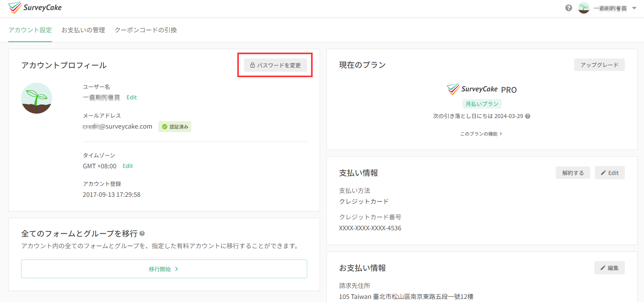Image resolution: width=644 pixels, height=302 pixels.
Task: Click the SurveyCake PRO plan logo
Action: [x=482, y=89]
